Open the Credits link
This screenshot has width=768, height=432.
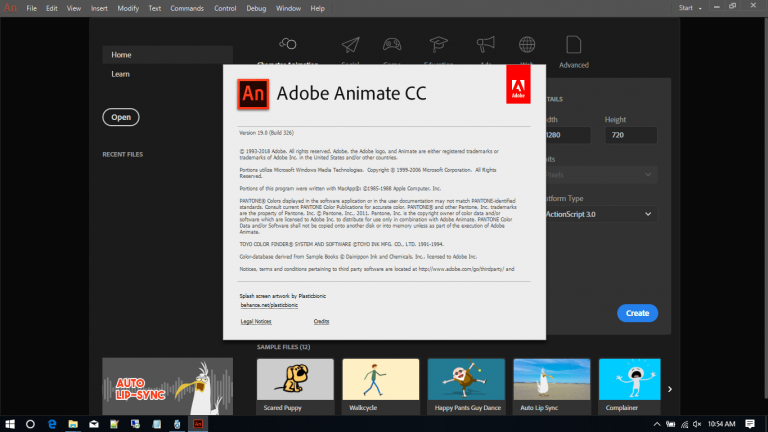pos(321,321)
